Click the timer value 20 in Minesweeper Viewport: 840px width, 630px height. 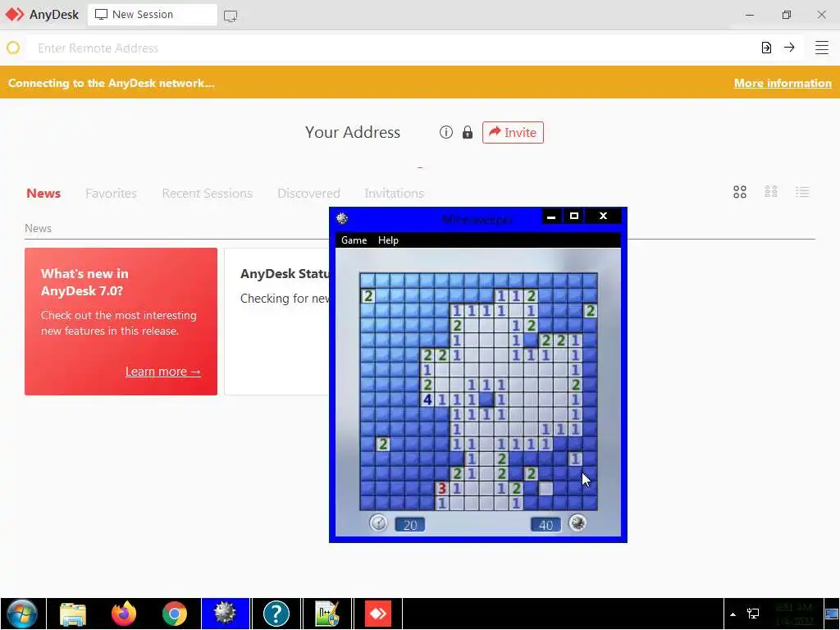[410, 525]
